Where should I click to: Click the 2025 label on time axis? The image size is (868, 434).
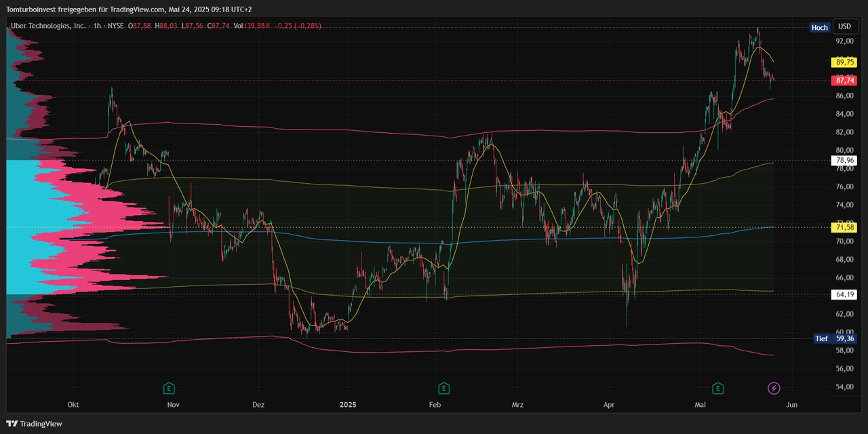pos(347,405)
